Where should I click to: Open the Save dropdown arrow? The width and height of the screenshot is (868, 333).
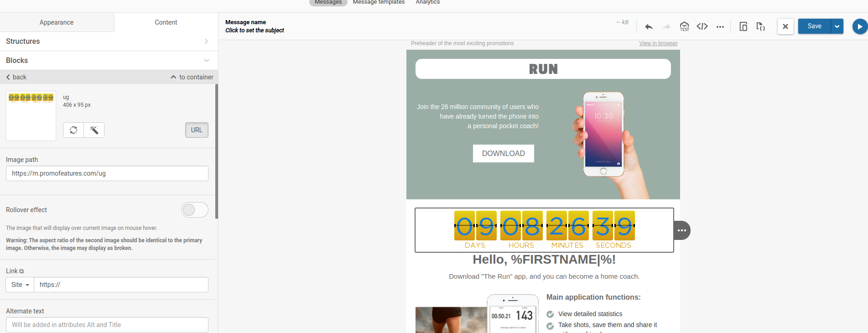click(x=837, y=26)
